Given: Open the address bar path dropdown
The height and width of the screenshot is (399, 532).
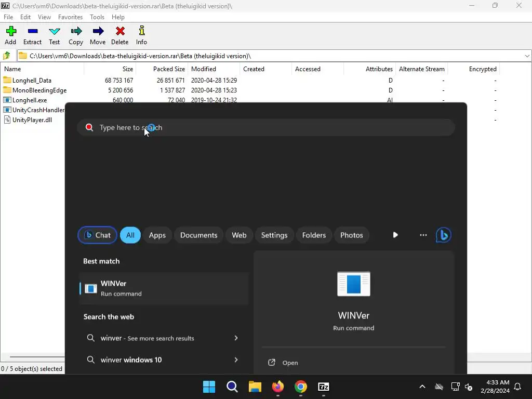Looking at the screenshot, I should pos(527,56).
